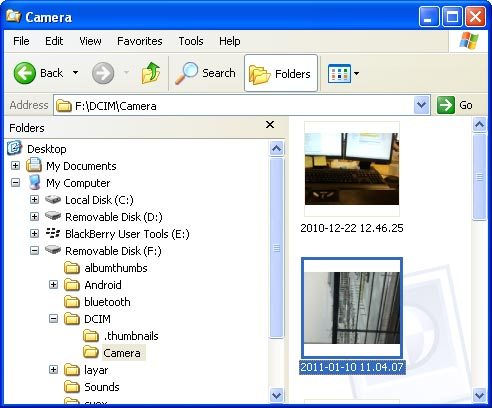The width and height of the screenshot is (492, 408).
Task: Expand the Android folder node
Action: click(x=53, y=285)
